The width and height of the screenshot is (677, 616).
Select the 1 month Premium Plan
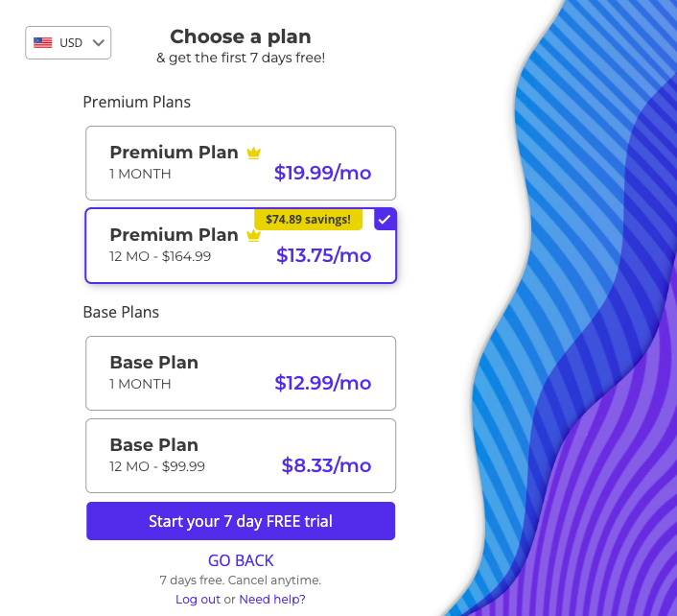tap(241, 162)
